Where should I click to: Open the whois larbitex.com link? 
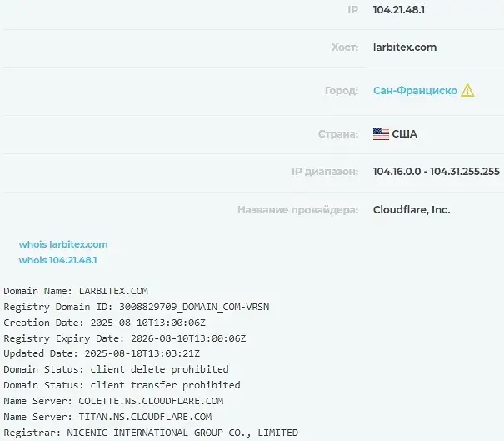pyautogui.click(x=63, y=244)
